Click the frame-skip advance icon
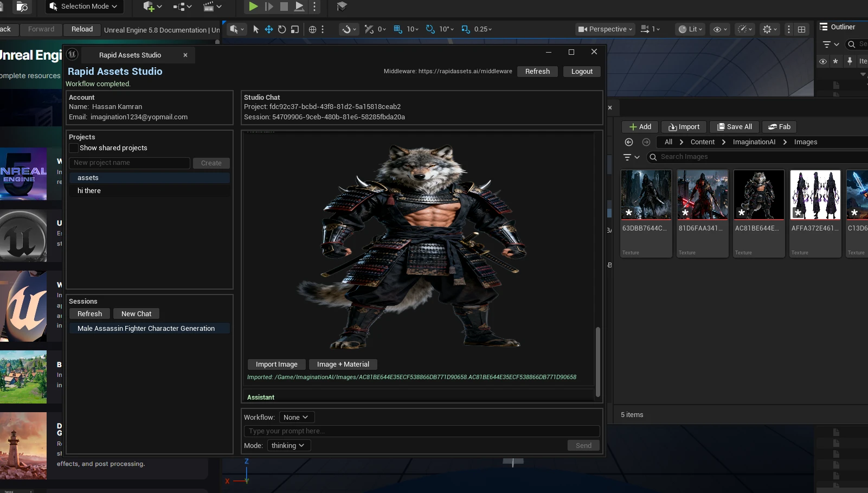 [269, 7]
